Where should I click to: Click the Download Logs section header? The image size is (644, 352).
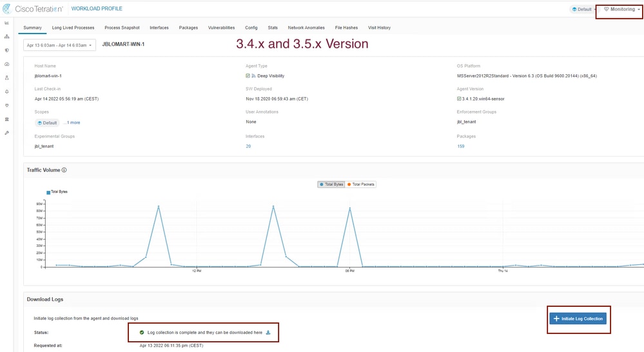45,299
